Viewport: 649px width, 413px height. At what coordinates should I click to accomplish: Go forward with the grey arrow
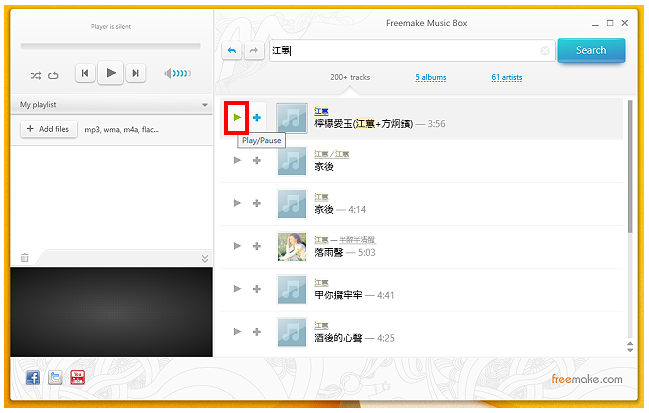[x=254, y=51]
